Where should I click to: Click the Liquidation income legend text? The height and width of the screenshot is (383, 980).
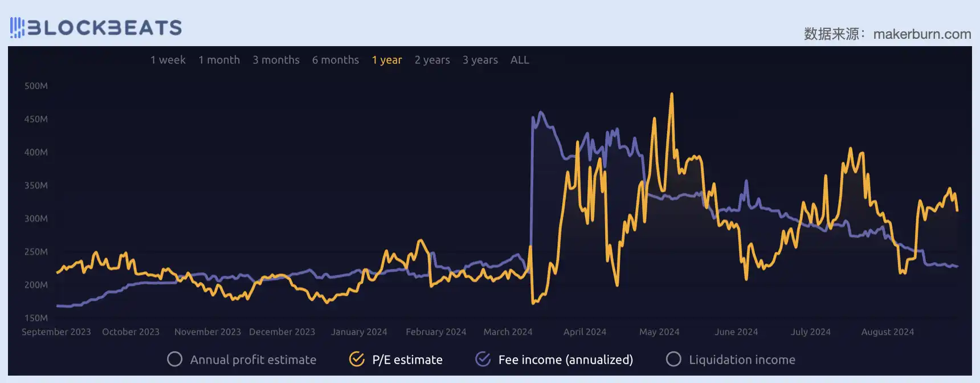point(742,360)
